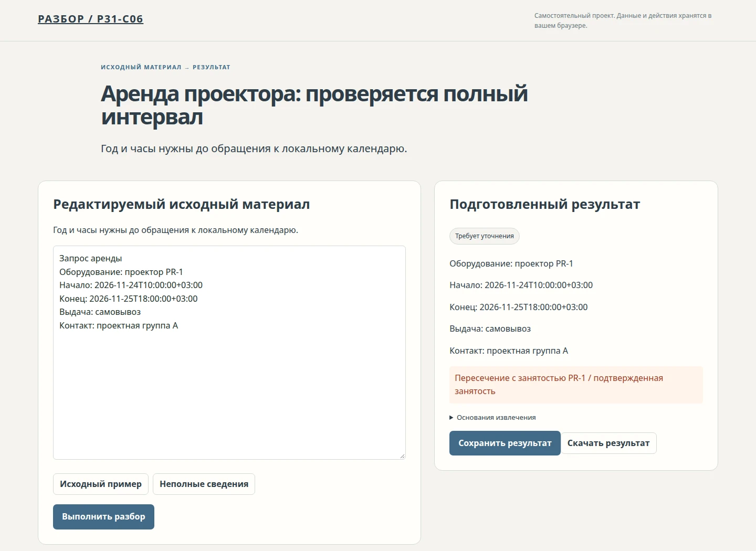The image size is (756, 551).
Task: Open the РАЗБОР / P31-C06 header link
Action: (90, 19)
